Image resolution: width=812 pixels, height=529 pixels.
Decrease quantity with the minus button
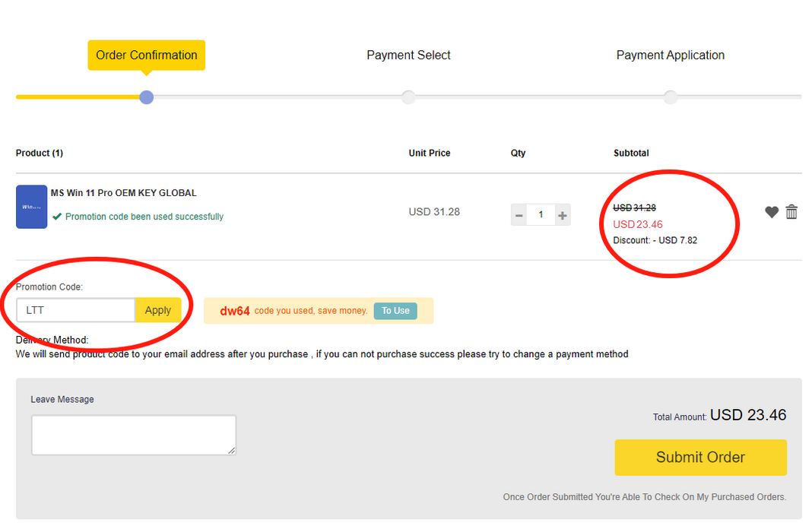519,215
